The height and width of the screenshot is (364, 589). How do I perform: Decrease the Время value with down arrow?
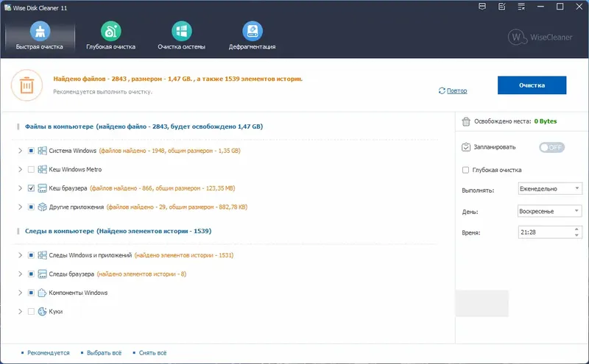tap(576, 235)
